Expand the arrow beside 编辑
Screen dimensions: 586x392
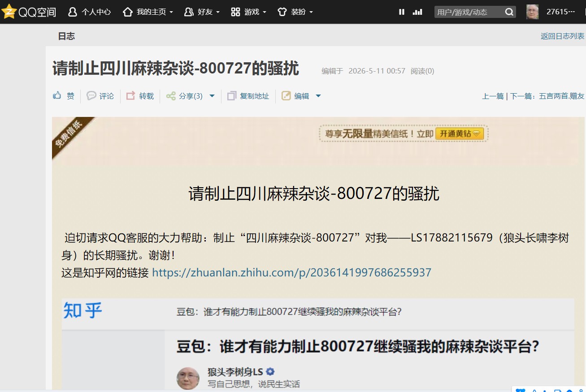[318, 96]
